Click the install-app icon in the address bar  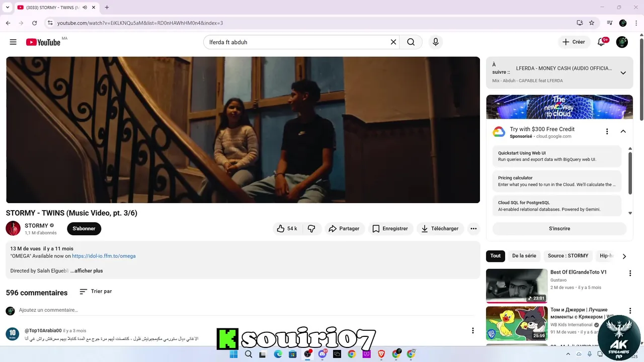[580, 23]
